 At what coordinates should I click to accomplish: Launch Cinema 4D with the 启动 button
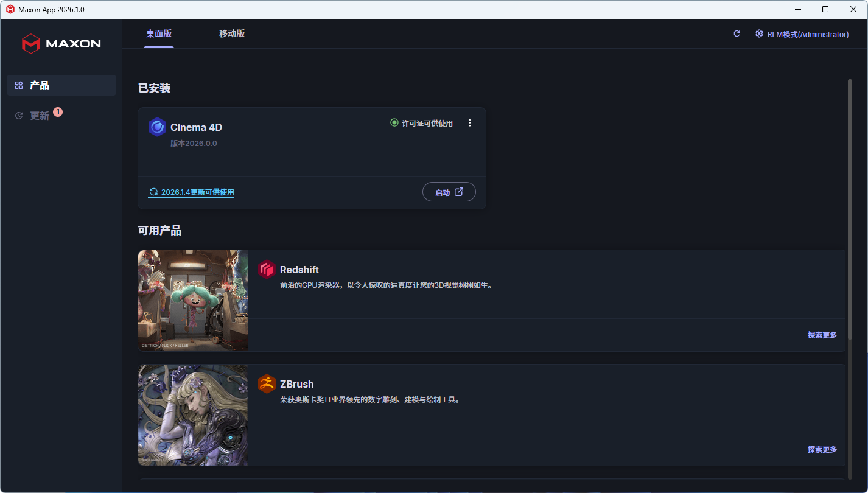(449, 192)
